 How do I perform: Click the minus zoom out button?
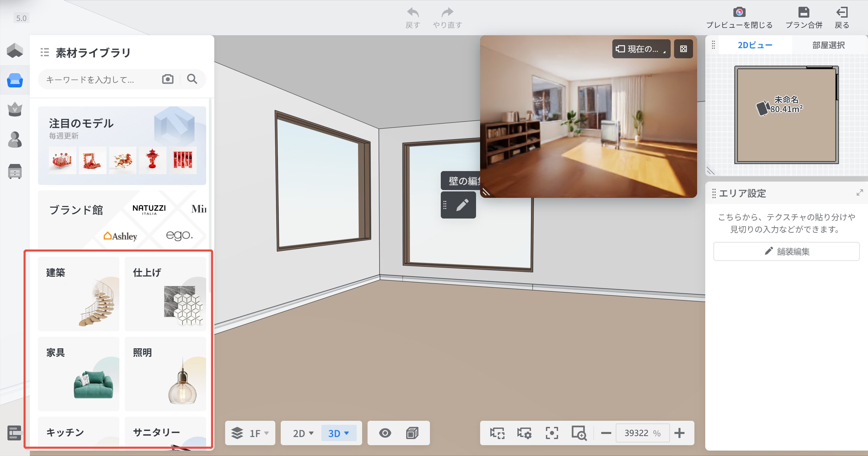606,433
